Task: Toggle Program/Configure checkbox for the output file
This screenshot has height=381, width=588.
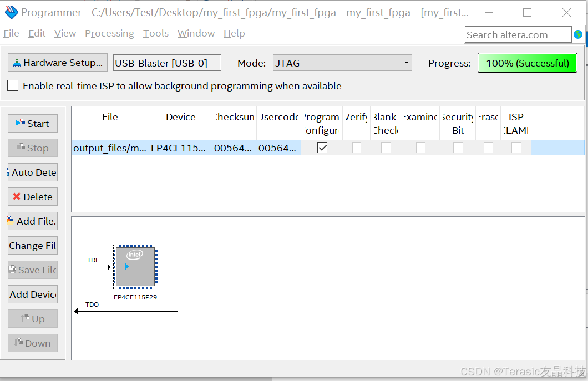Action: click(322, 148)
